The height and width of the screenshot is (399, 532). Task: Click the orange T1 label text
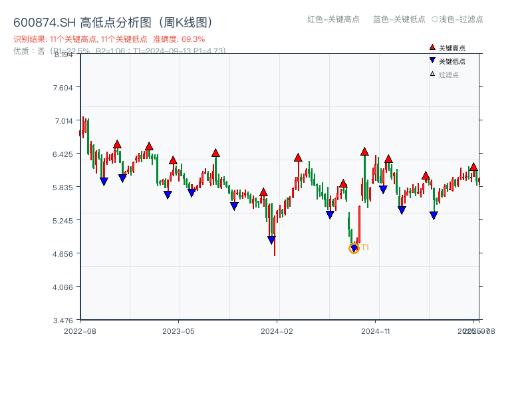coord(364,247)
